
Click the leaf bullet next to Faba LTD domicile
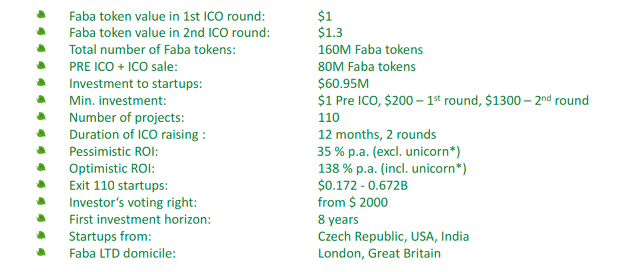pos(41,253)
